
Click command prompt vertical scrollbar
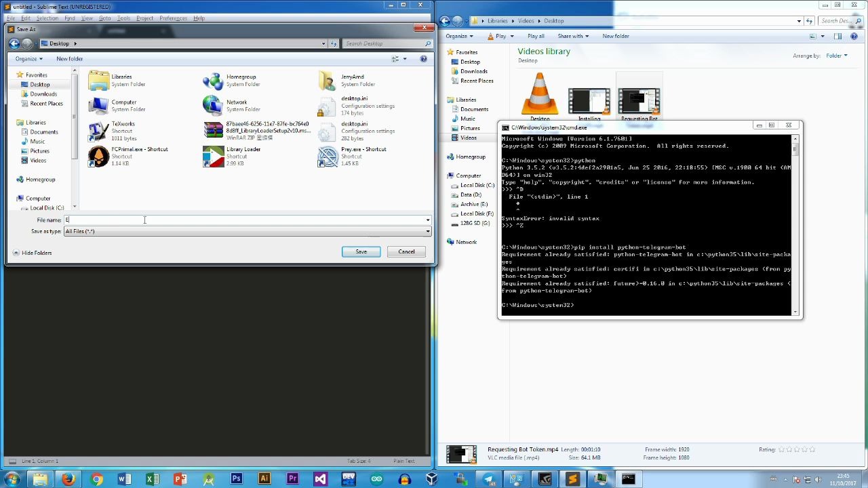(795, 224)
